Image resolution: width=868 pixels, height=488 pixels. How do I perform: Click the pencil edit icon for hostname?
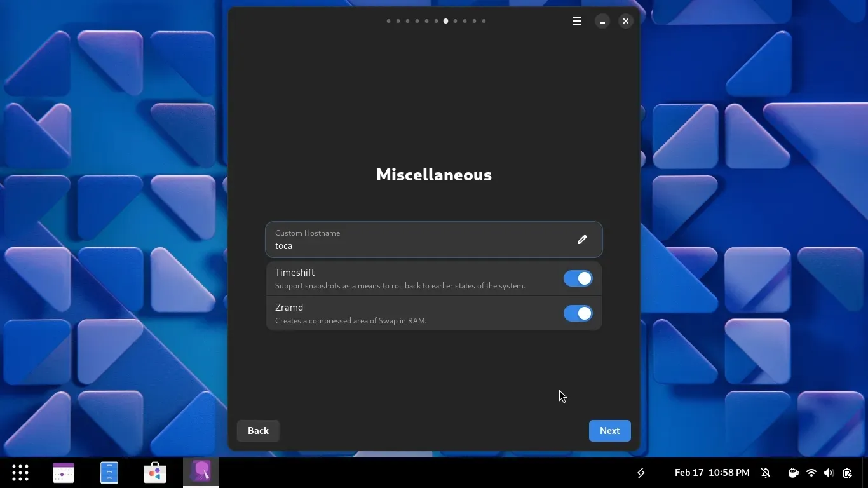[581, 240]
